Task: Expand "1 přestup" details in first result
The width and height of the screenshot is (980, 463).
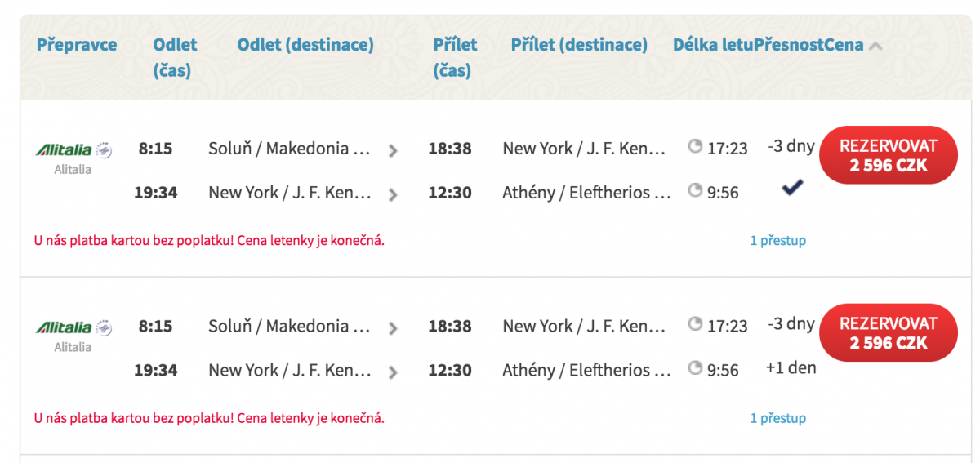Action: [777, 241]
